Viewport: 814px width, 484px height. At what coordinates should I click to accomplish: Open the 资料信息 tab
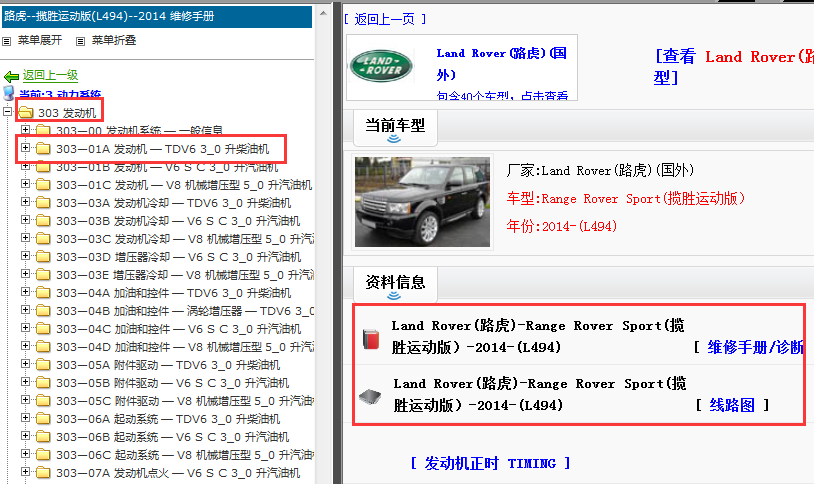tap(395, 283)
